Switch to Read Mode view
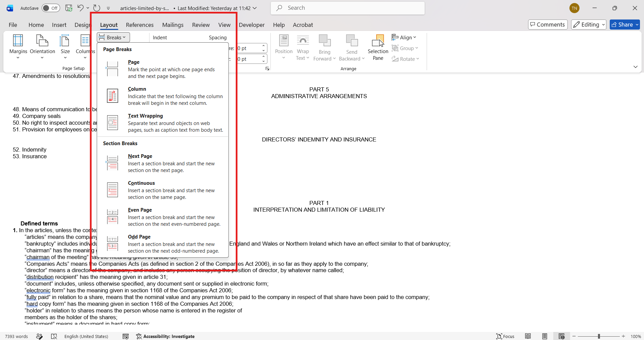The width and height of the screenshot is (644, 340). [x=528, y=336]
